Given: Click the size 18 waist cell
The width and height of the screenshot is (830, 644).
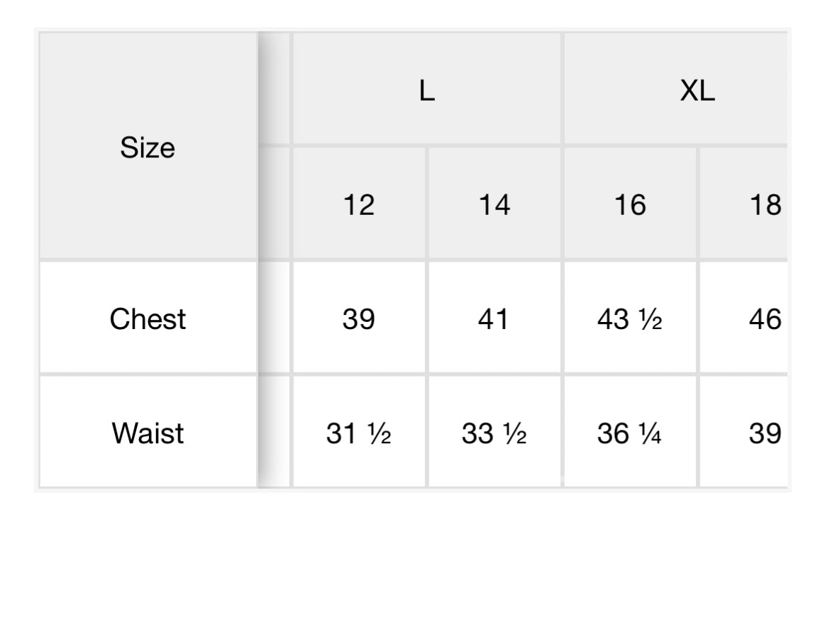Looking at the screenshot, I should 752,433.
